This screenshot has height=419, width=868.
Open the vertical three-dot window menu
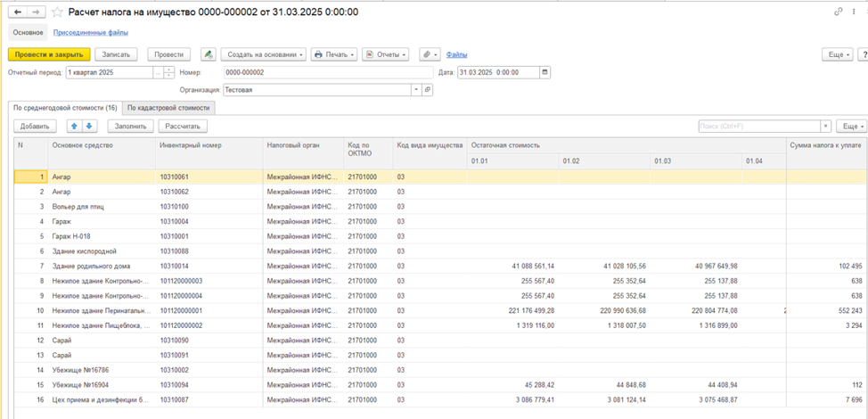pos(856,12)
